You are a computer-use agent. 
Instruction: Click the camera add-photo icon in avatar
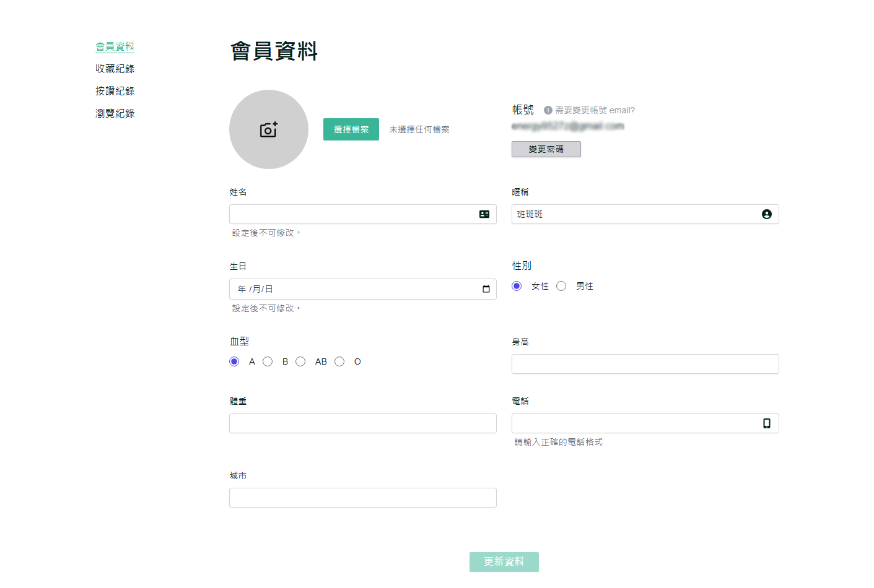coord(268,129)
